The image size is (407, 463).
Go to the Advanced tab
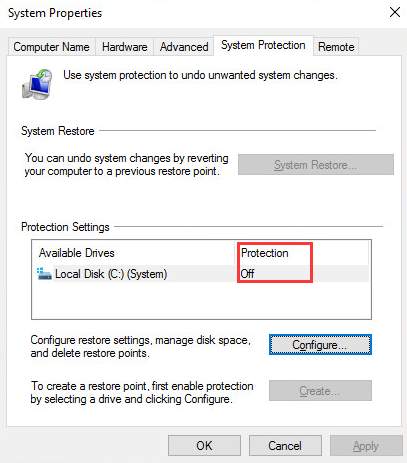tap(184, 47)
